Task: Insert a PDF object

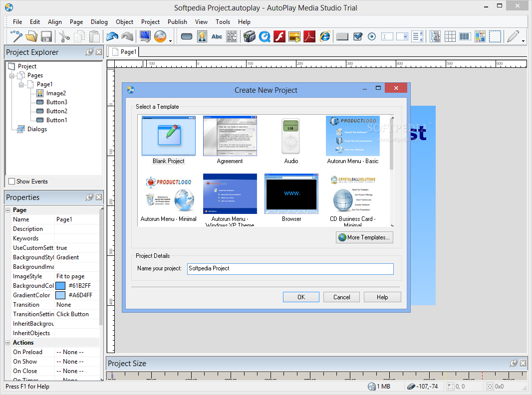Action: pos(309,36)
